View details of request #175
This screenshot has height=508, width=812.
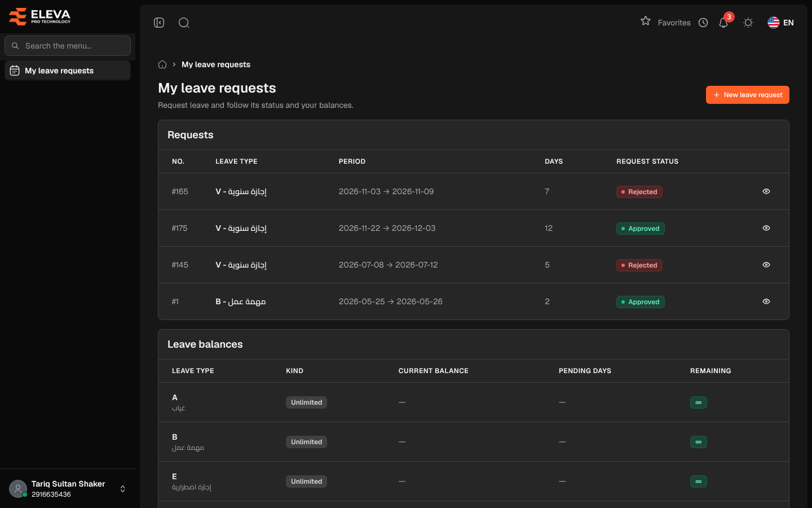[766, 228]
